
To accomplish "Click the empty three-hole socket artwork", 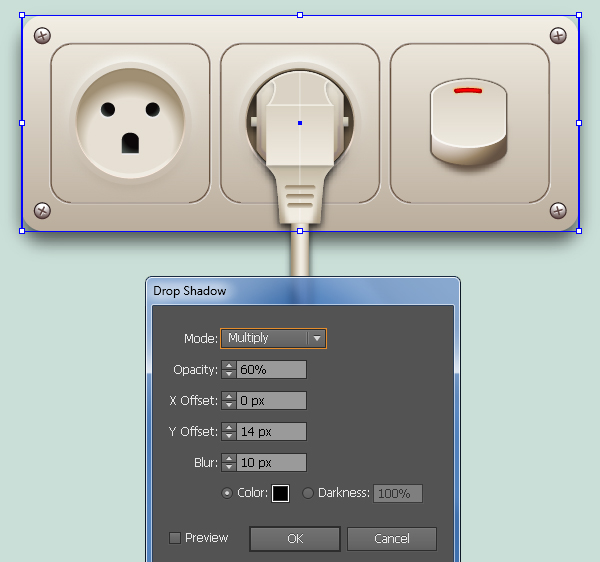I will tap(130, 123).
